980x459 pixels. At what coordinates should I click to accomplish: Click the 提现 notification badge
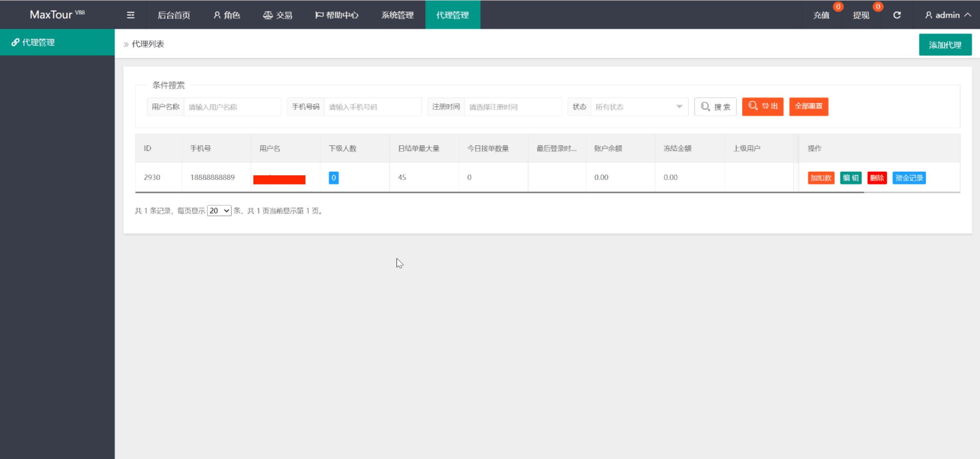click(878, 7)
